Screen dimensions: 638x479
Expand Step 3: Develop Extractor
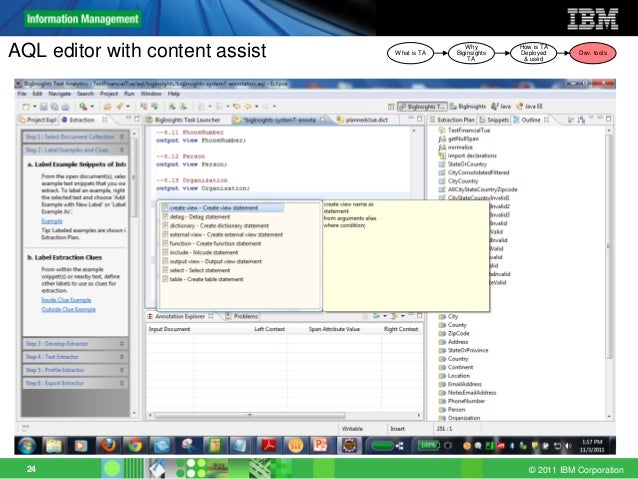point(75,343)
